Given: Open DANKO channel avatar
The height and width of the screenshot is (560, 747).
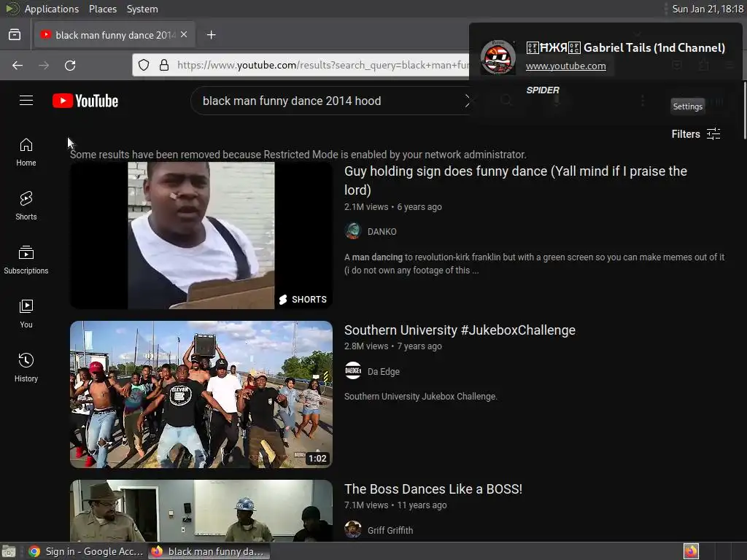Looking at the screenshot, I should 353,231.
